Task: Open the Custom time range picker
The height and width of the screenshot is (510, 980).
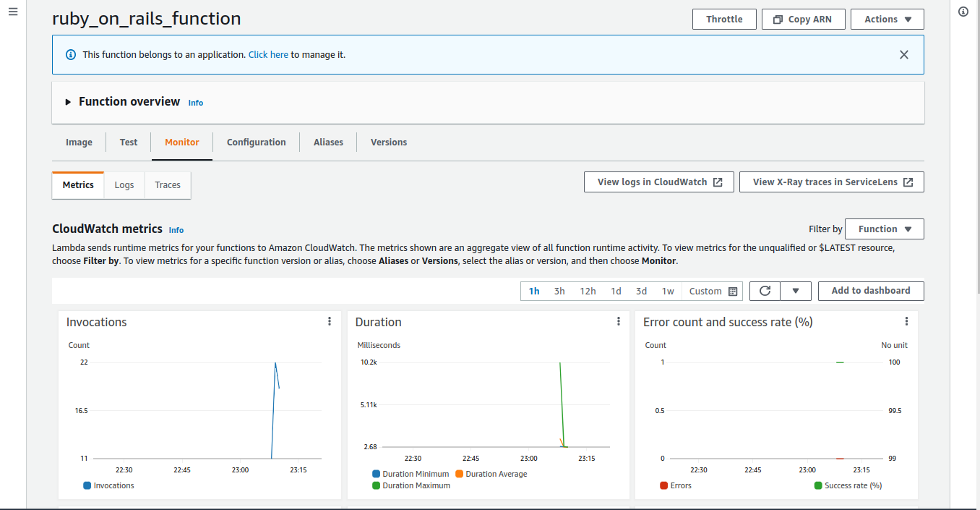Action: tap(713, 291)
